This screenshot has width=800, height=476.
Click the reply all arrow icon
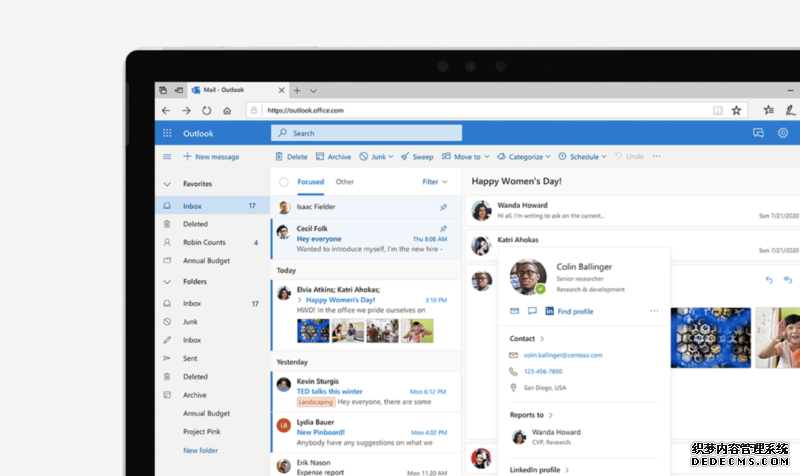click(788, 280)
